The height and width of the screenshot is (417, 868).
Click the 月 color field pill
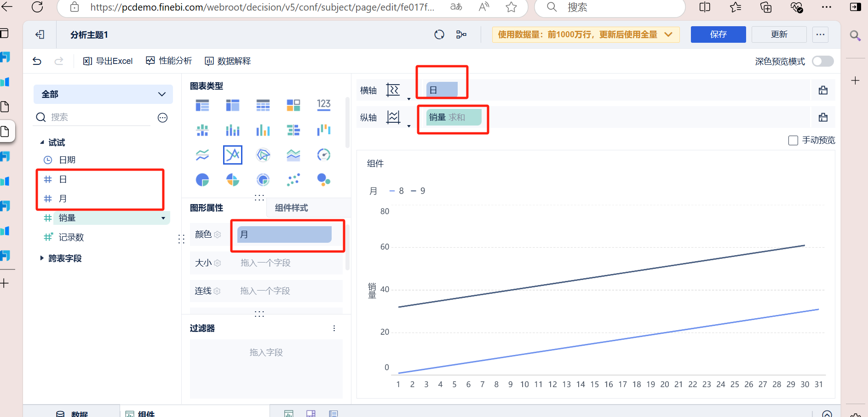284,234
